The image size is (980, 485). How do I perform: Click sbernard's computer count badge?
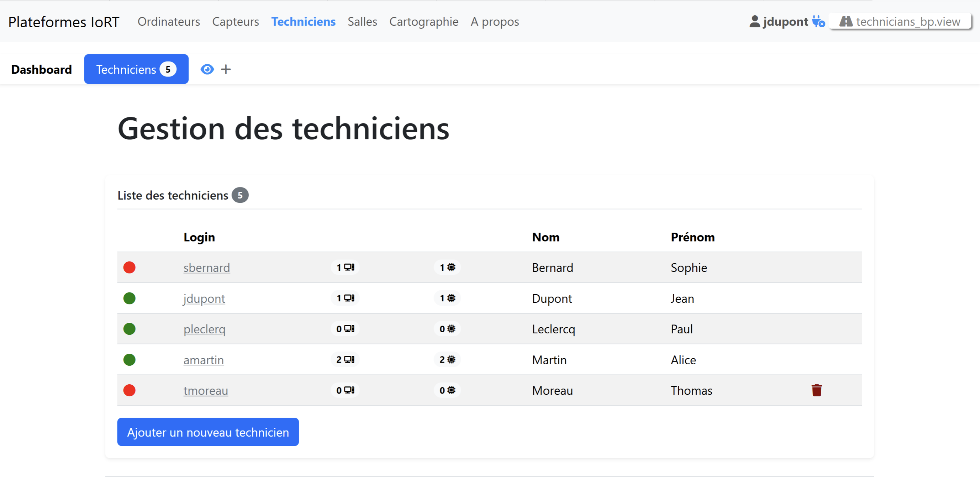[345, 267]
